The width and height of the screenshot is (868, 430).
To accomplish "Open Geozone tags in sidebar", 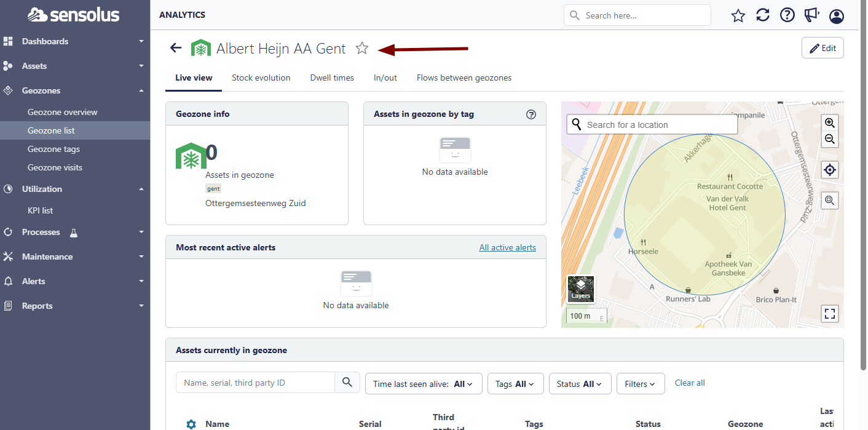I will click(x=53, y=149).
